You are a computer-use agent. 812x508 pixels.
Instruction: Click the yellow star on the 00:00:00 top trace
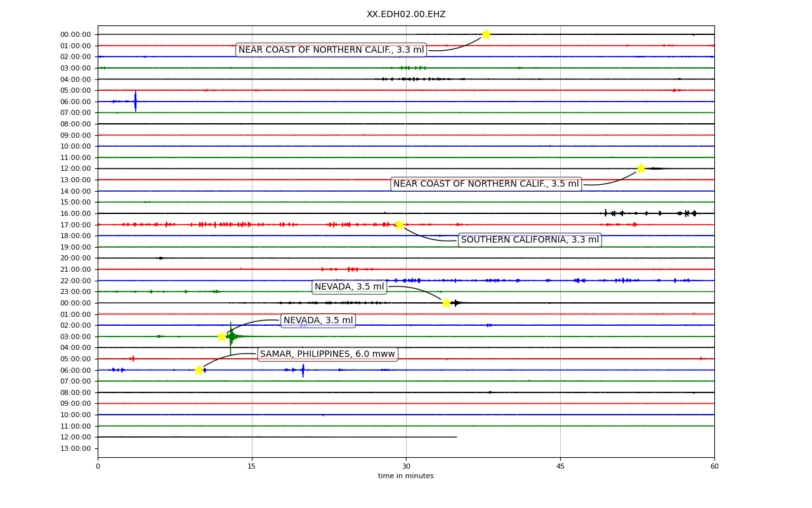(x=486, y=34)
